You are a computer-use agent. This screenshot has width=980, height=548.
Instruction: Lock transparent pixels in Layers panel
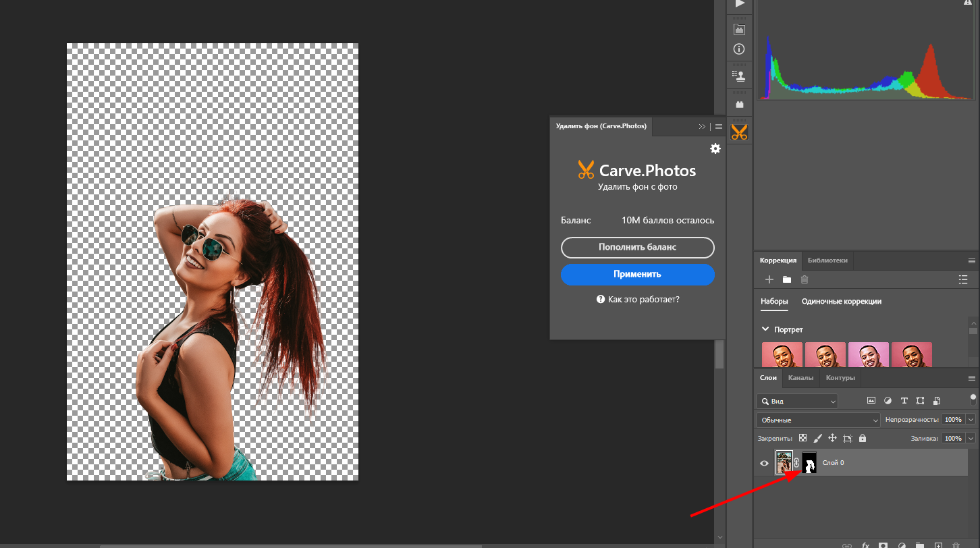click(802, 438)
